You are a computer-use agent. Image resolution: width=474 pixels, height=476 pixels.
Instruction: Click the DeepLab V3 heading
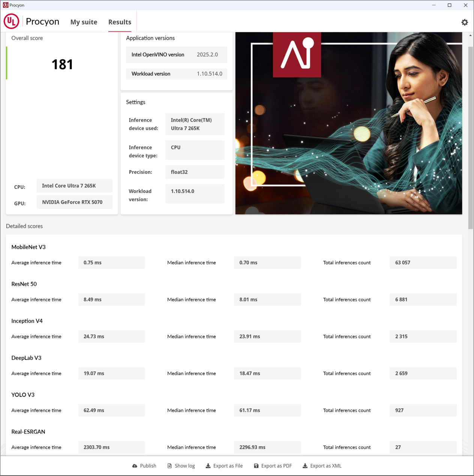click(x=26, y=358)
